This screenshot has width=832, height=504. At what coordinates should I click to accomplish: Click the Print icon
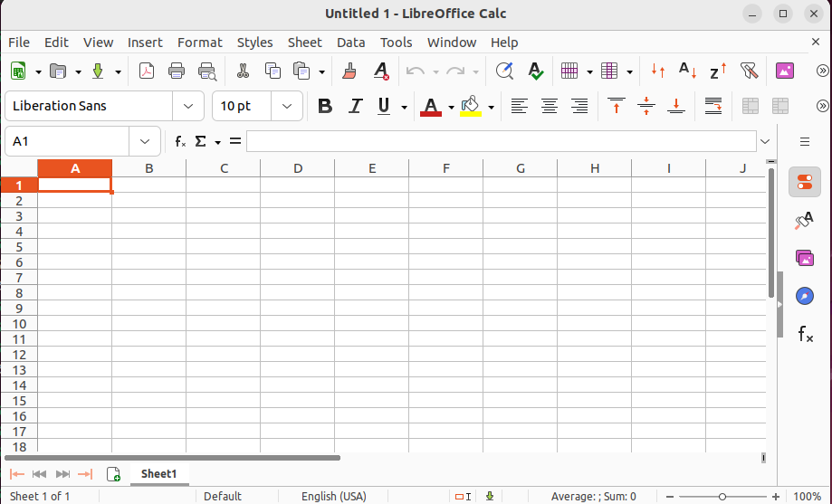(x=177, y=71)
